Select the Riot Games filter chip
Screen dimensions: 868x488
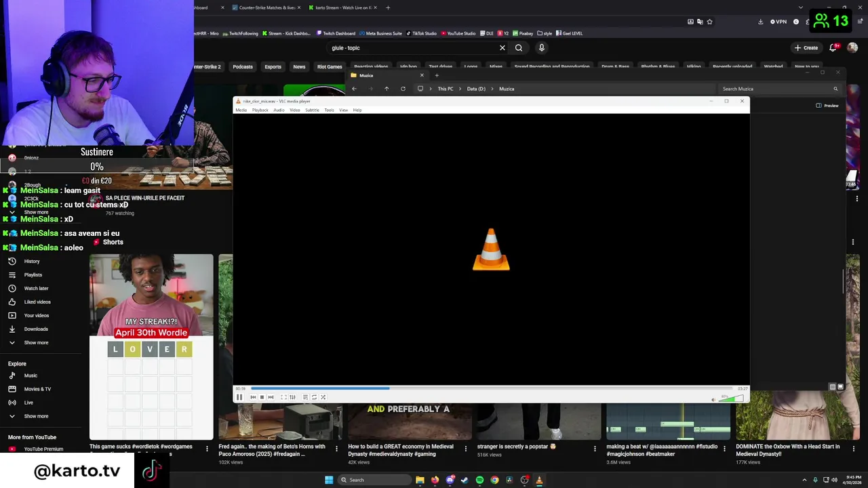click(x=330, y=66)
